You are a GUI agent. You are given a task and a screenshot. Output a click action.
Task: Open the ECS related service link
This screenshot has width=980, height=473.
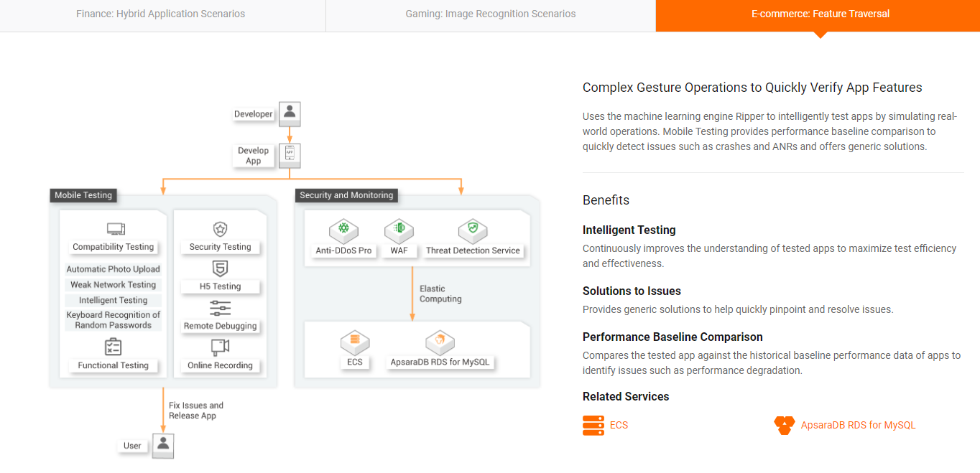[x=619, y=425]
